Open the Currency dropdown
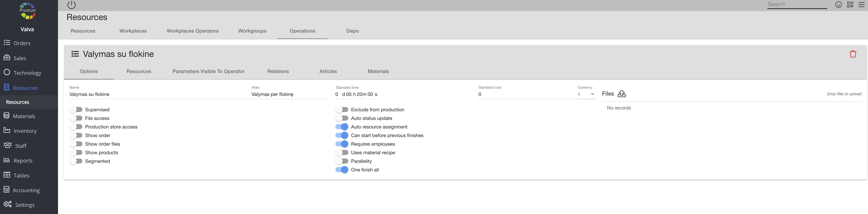Image resolution: width=868 pixels, height=214 pixels. pyautogui.click(x=586, y=94)
